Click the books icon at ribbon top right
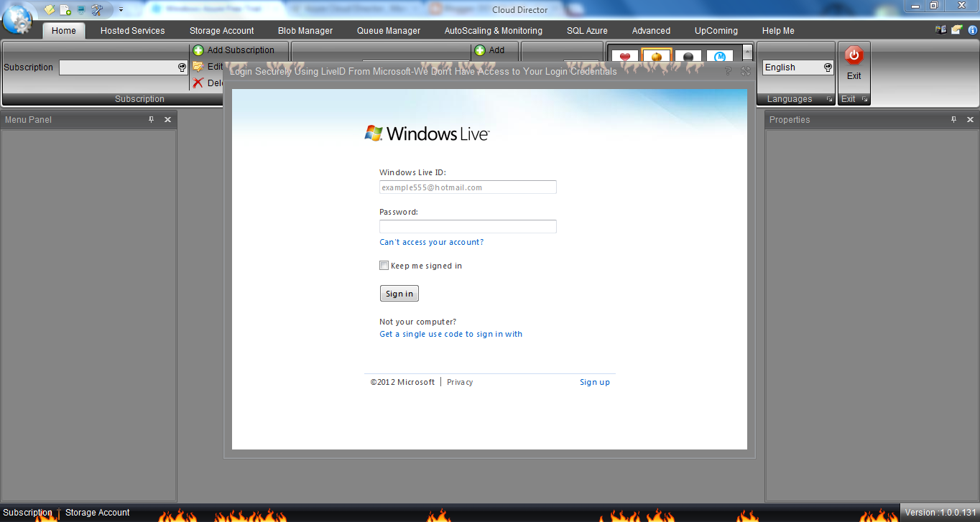980x522 pixels. point(940,29)
